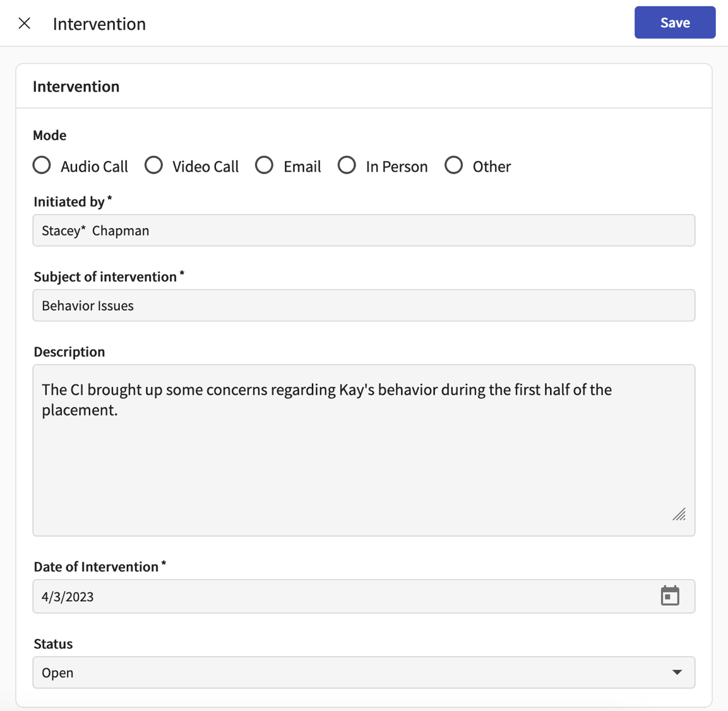Click the Intervention panel header

point(76,86)
